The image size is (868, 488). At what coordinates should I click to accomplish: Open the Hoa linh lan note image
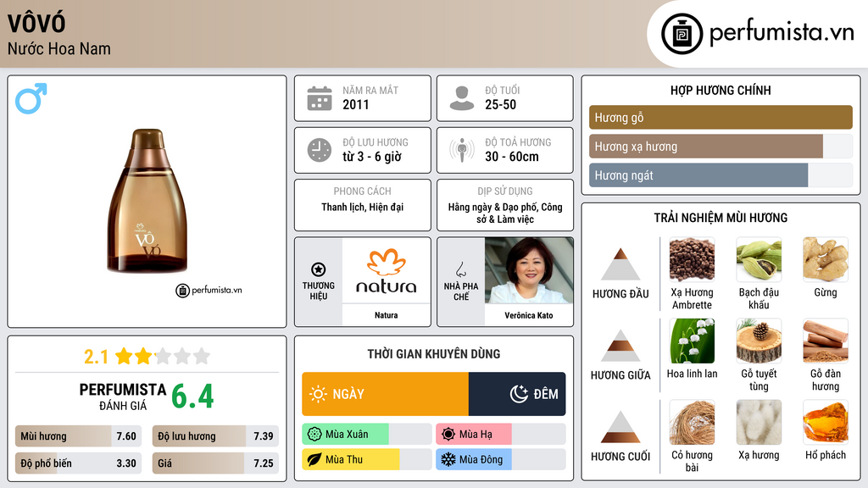click(x=692, y=341)
